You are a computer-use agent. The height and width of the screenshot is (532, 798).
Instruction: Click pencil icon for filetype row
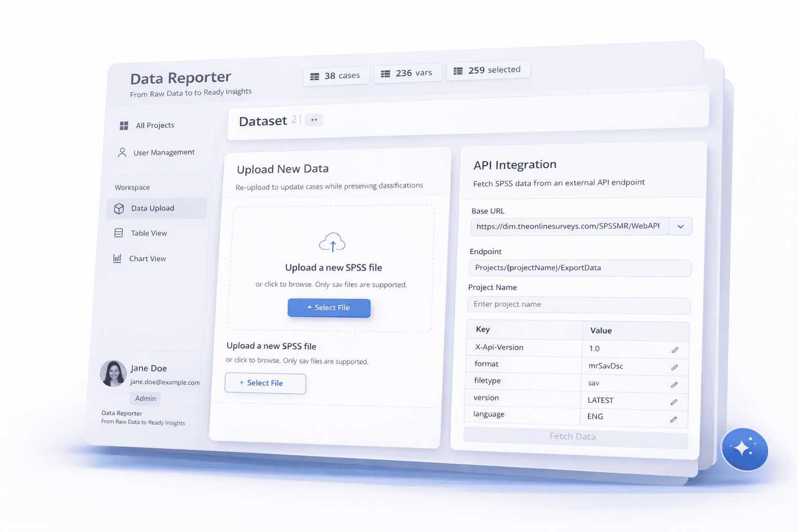pos(674,385)
